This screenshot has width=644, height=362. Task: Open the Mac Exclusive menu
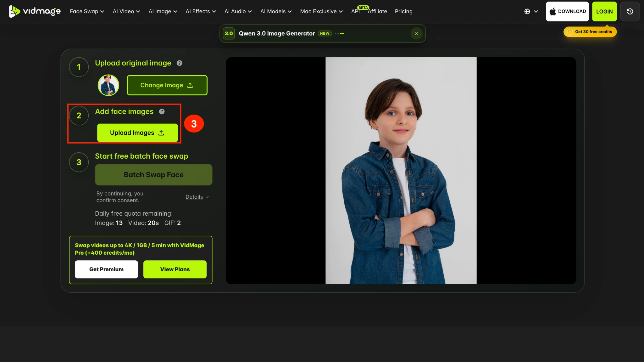pyautogui.click(x=321, y=11)
